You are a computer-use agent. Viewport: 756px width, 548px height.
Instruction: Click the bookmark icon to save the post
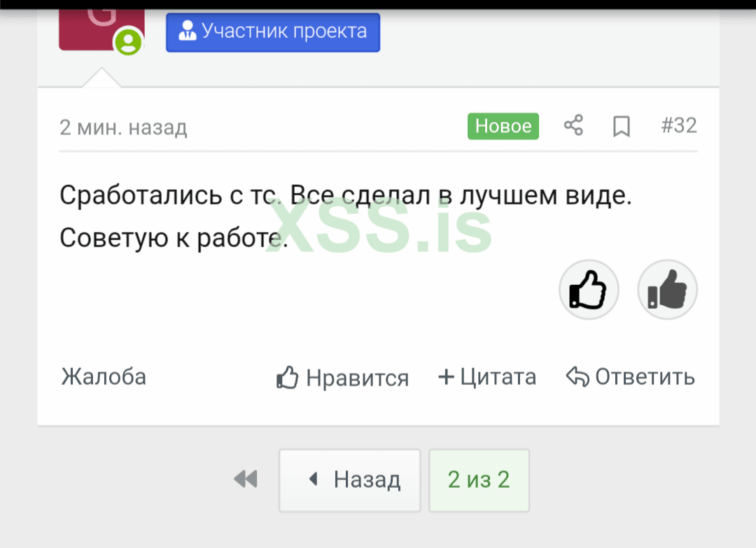[622, 126]
